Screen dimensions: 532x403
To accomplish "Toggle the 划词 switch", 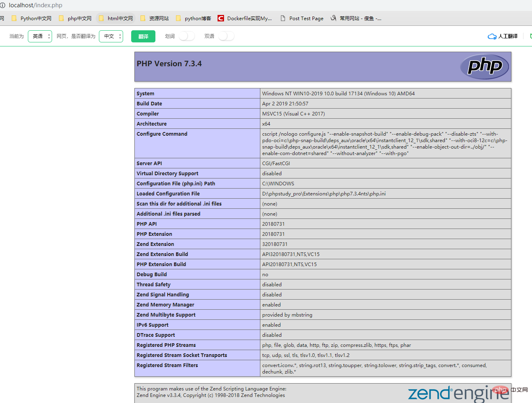I will [x=187, y=36].
